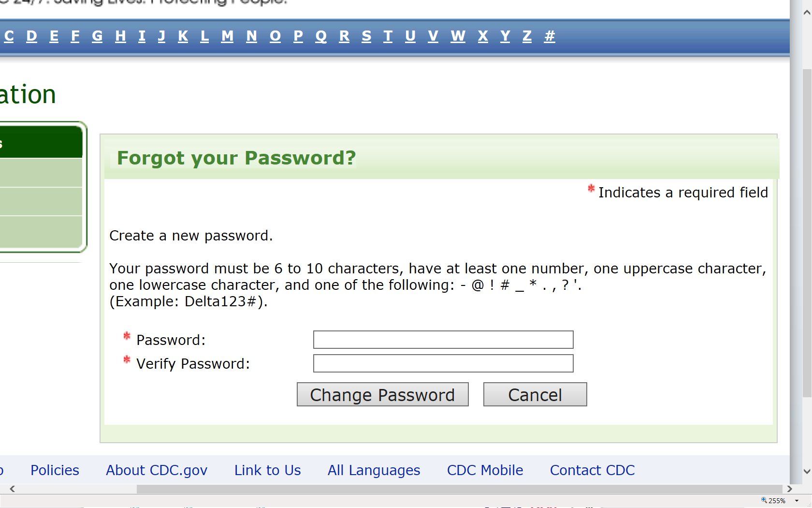Cancel the password reset form

pyautogui.click(x=535, y=395)
